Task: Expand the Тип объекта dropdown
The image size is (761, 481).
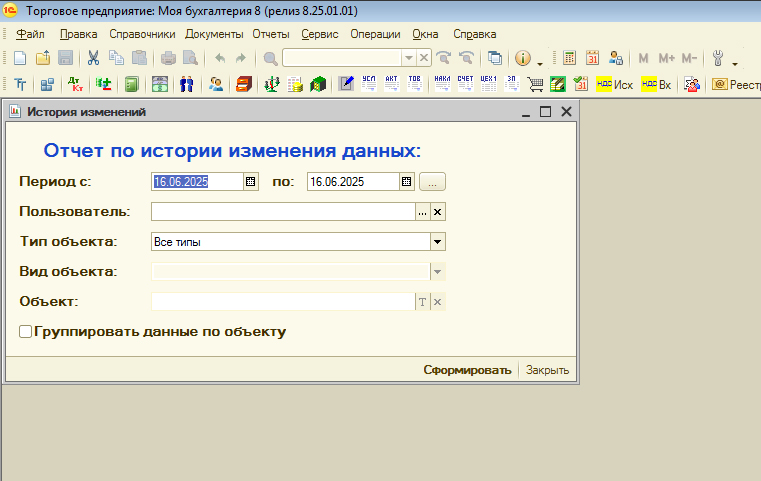Action: tap(437, 241)
